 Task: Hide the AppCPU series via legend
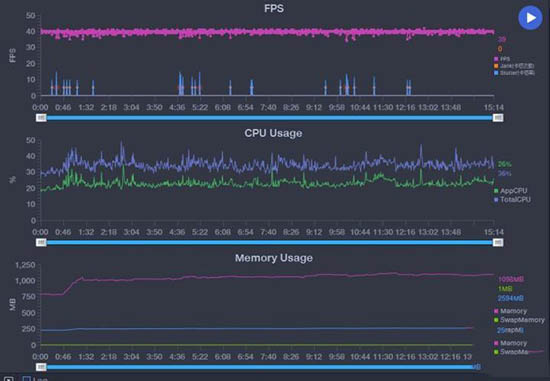[510, 191]
